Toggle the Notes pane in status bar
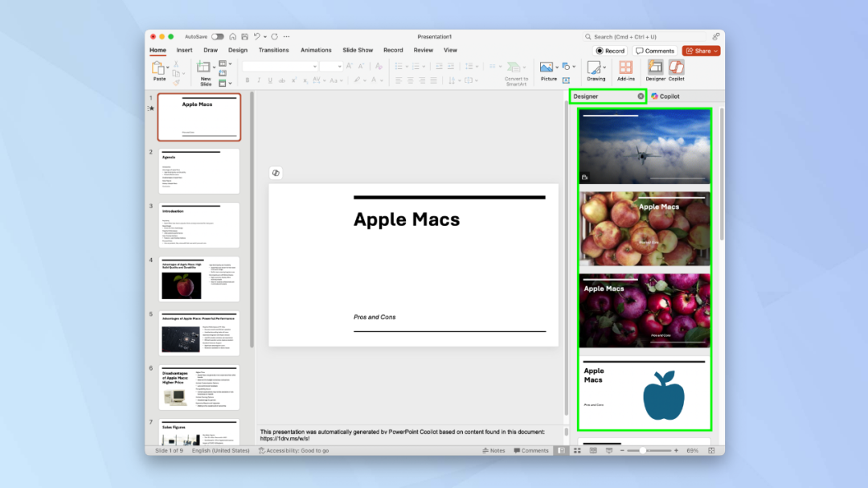The width and height of the screenshot is (868, 488). [493, 450]
